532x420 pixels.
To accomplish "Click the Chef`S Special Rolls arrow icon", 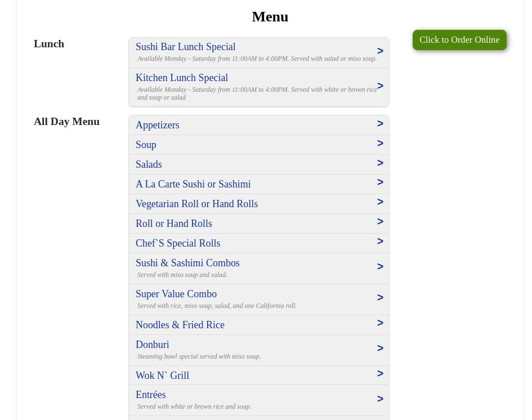I will [380, 242].
